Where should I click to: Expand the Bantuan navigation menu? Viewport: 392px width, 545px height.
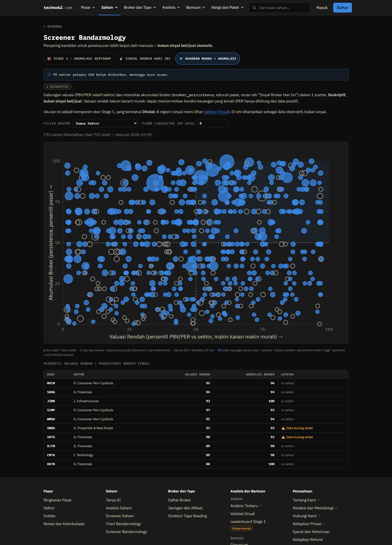196,8
